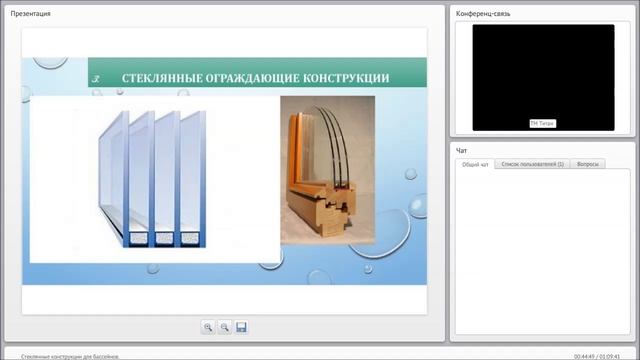Click the wooden window frame photo
The width and height of the screenshot is (640, 360).
point(327,170)
